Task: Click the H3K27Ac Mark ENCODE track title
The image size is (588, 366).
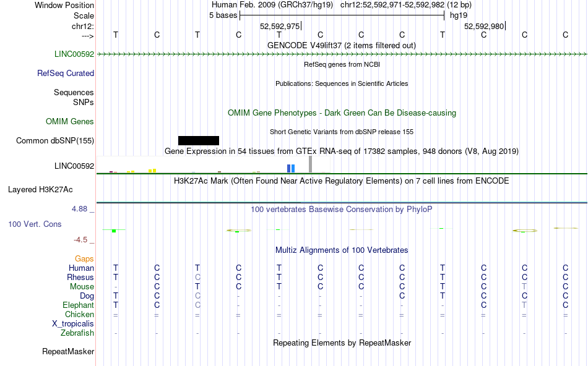Action: tap(341, 181)
